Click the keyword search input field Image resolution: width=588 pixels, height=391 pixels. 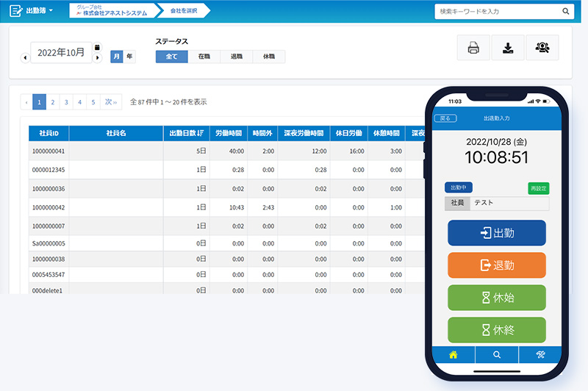click(x=496, y=11)
